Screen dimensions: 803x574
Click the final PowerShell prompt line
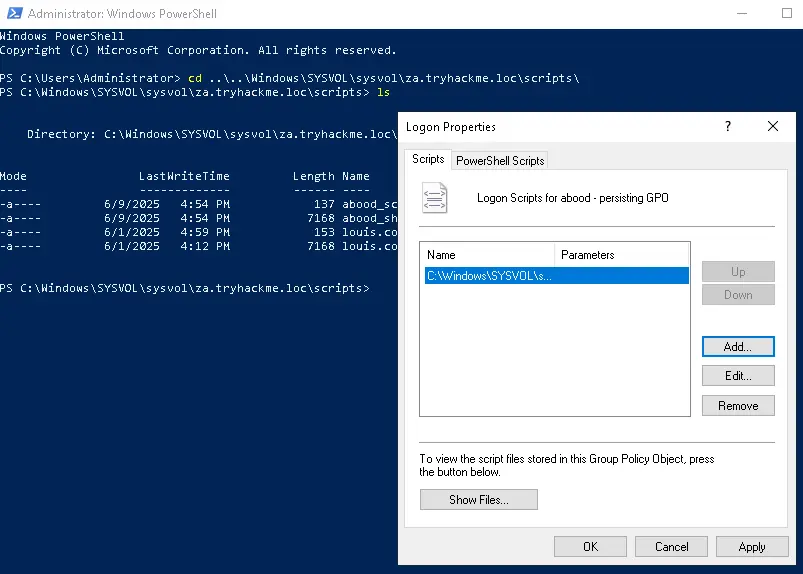[184, 288]
